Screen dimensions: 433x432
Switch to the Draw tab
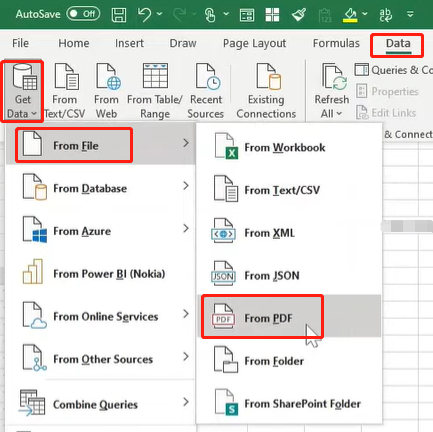pos(183,43)
